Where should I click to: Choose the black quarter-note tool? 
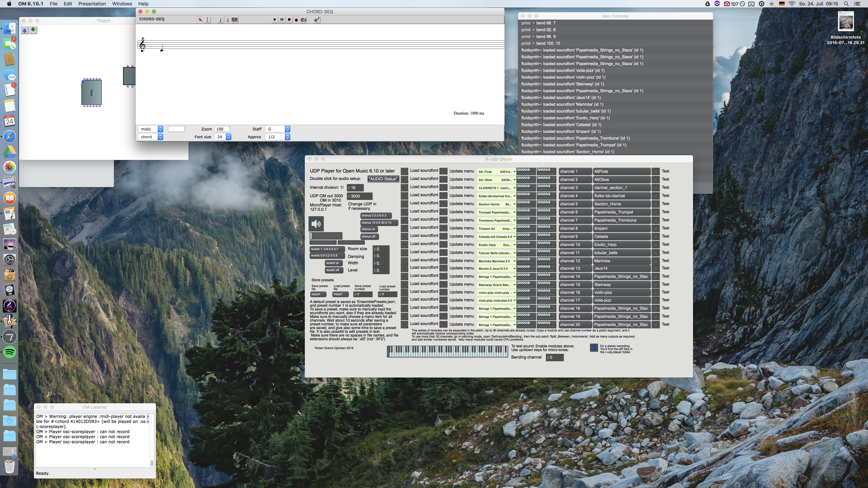pyautogui.click(x=220, y=20)
